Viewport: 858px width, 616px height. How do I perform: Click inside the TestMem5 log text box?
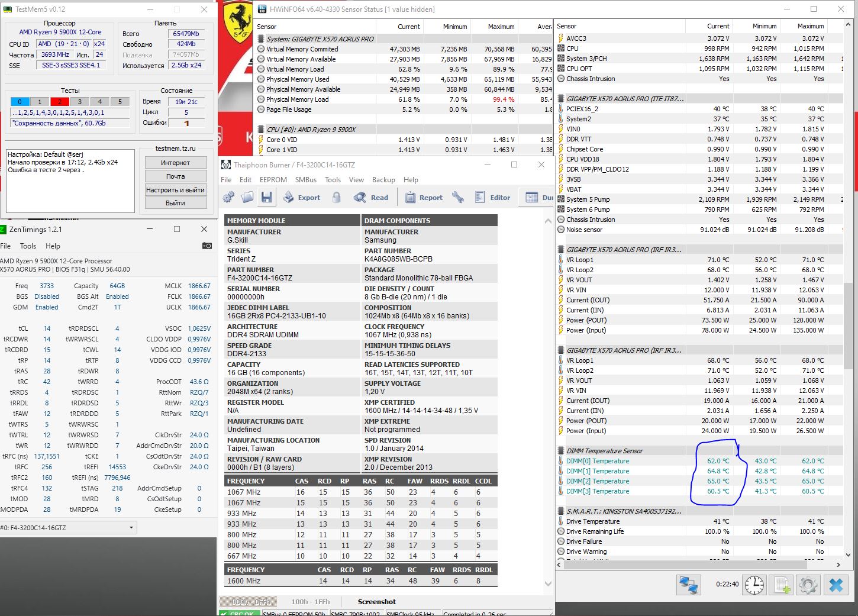(x=70, y=180)
